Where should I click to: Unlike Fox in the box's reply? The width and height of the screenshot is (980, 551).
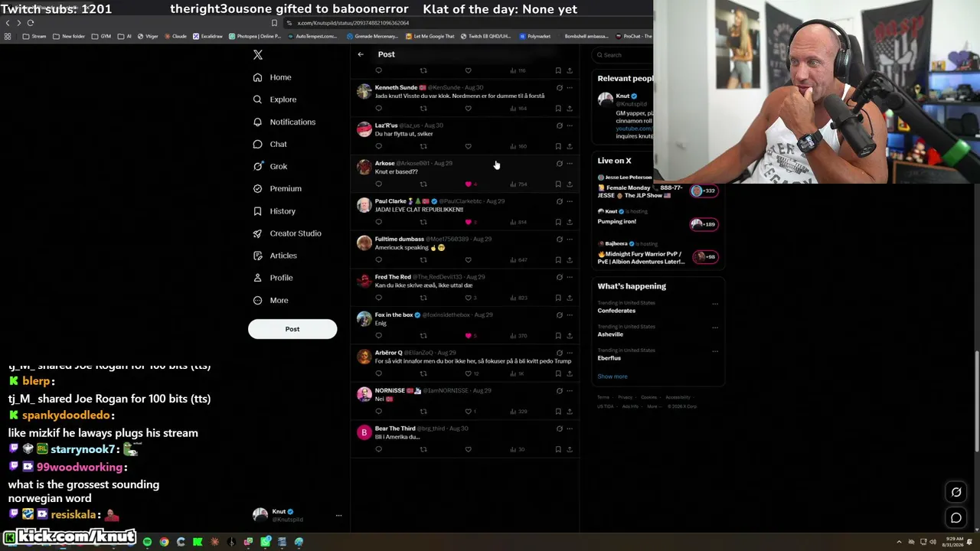pos(469,335)
